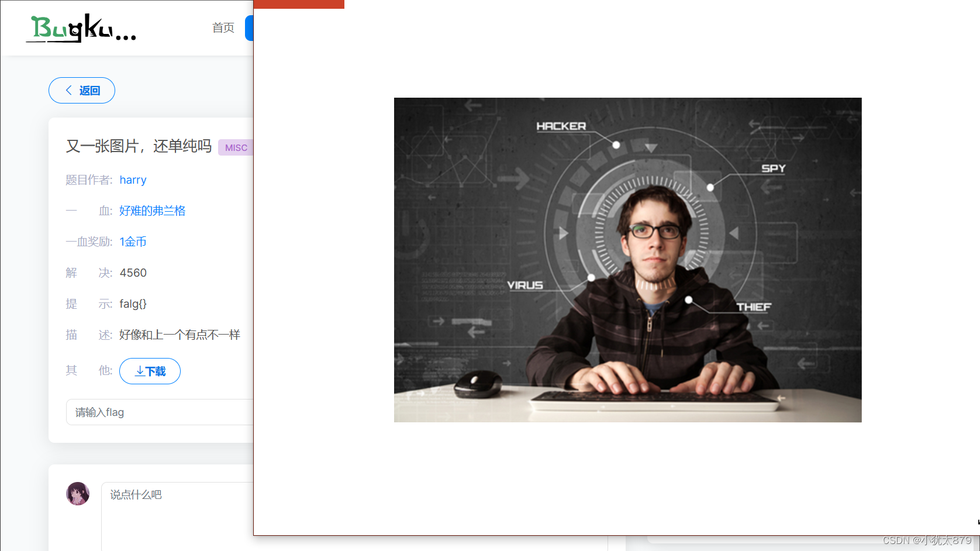Screen dimensions: 980x551
Task: Click the red tab on viewer window
Action: (299, 4)
